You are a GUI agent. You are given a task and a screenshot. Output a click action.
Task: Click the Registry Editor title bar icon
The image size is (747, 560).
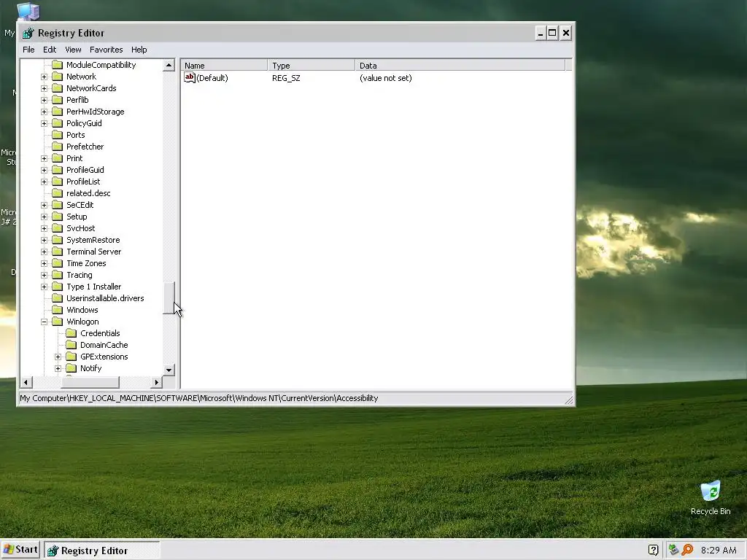(x=28, y=33)
